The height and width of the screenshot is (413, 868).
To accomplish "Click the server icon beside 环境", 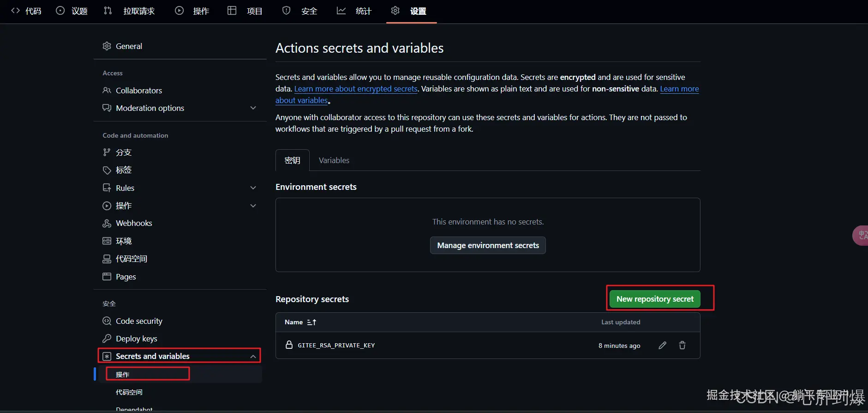I will 107,241.
